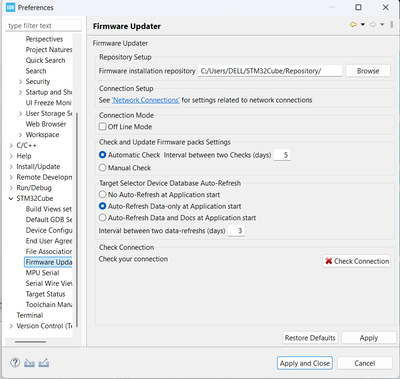Expand the Workspace tree node
The image size is (400, 379).
tap(20, 135)
